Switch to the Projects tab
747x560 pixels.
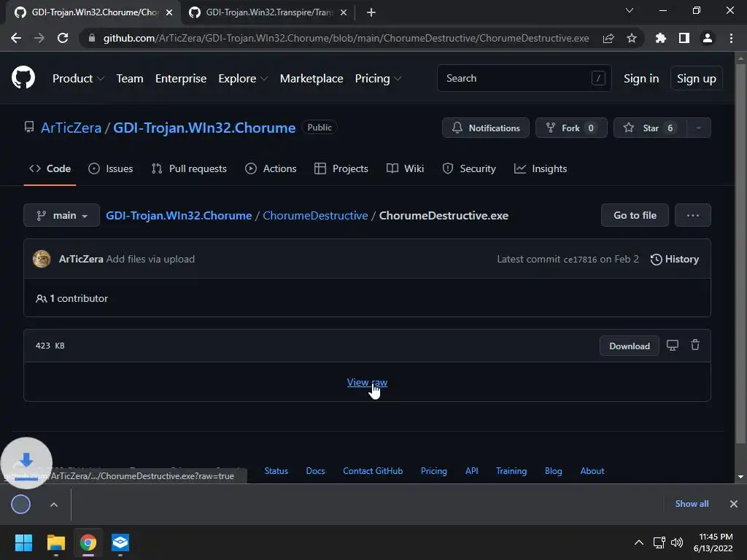(x=341, y=168)
